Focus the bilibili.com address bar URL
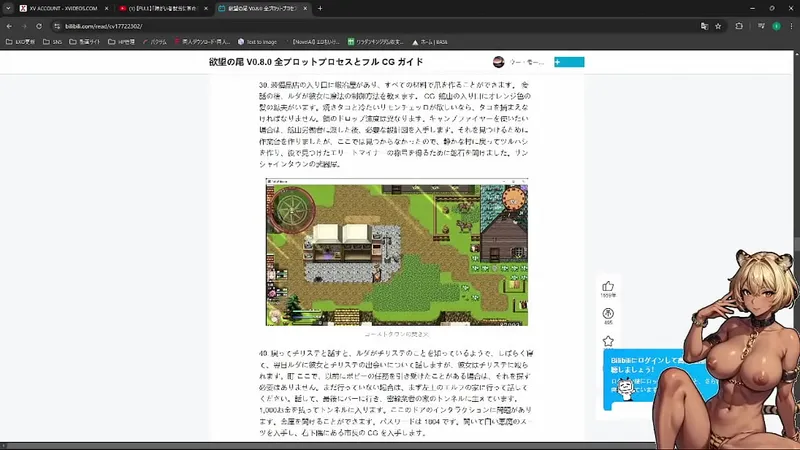Image resolution: width=800 pixels, height=450 pixels. [104, 26]
